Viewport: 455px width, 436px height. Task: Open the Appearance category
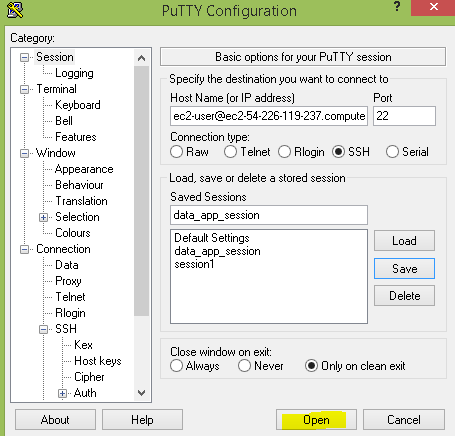[x=84, y=169]
